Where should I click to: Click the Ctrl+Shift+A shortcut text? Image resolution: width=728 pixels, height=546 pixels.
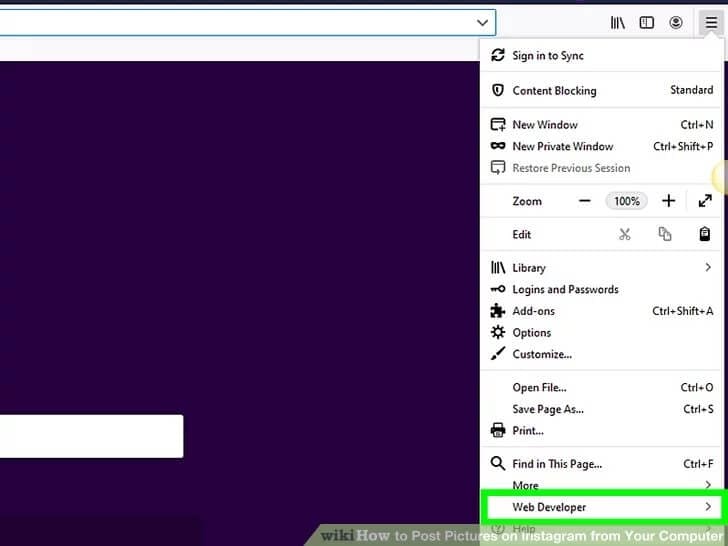(x=682, y=311)
